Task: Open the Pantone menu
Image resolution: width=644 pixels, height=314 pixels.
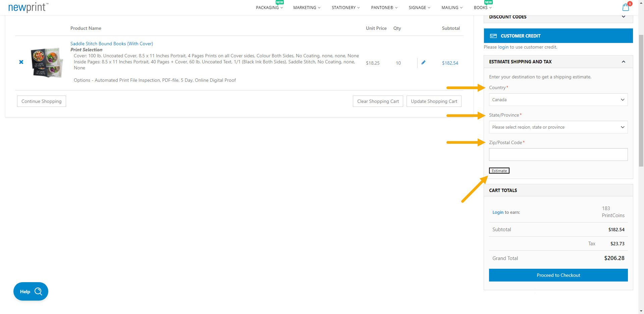Action: [x=384, y=7]
